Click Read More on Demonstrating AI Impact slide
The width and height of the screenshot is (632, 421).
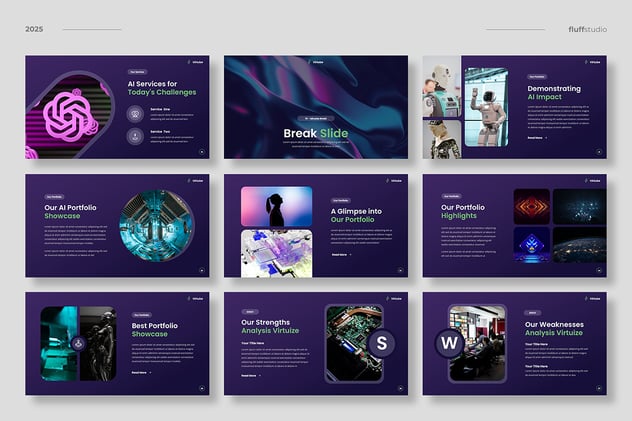pyautogui.click(x=536, y=138)
